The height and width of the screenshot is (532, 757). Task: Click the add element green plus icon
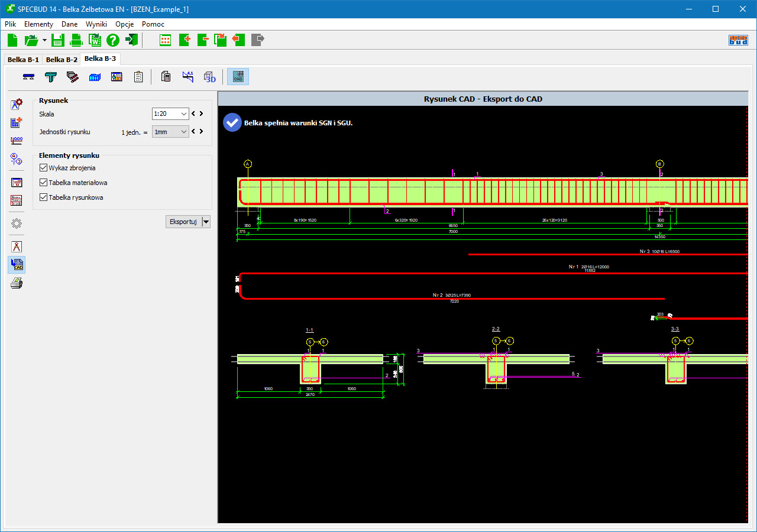pyautogui.click(x=184, y=40)
